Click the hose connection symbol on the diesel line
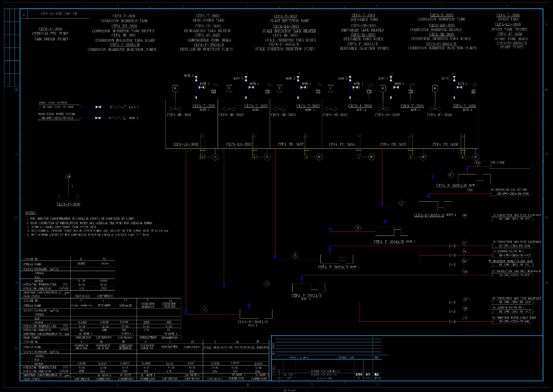553x392 pixels. pyautogui.click(x=118, y=107)
